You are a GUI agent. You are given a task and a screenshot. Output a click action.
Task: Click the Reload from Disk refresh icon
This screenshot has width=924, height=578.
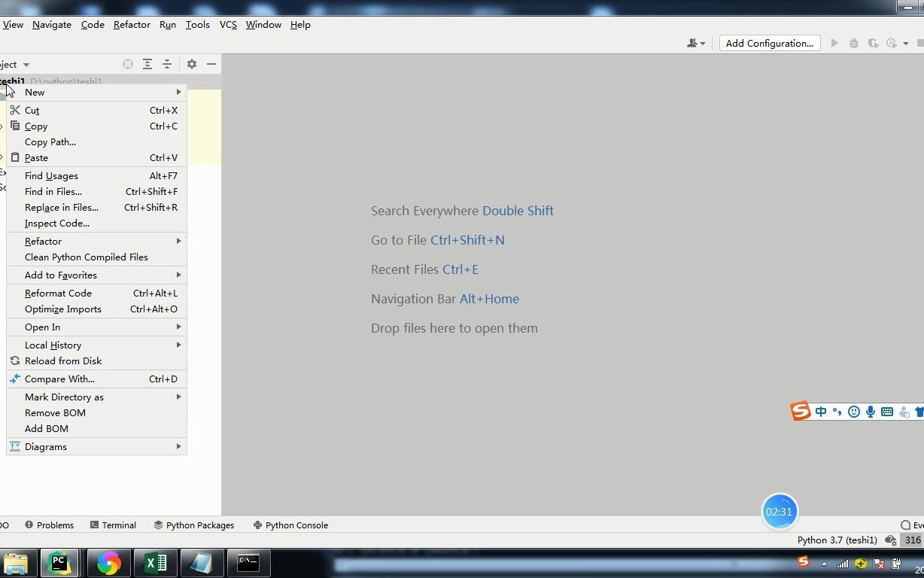point(15,360)
